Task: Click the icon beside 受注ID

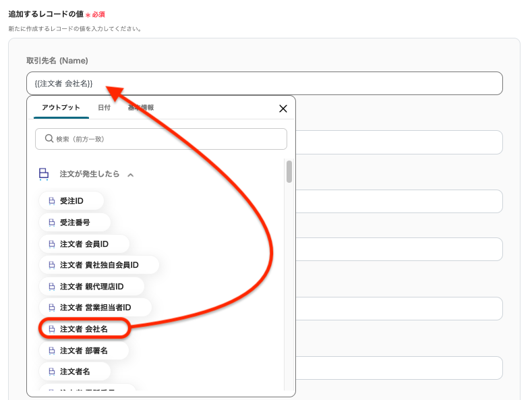Action: (51, 201)
